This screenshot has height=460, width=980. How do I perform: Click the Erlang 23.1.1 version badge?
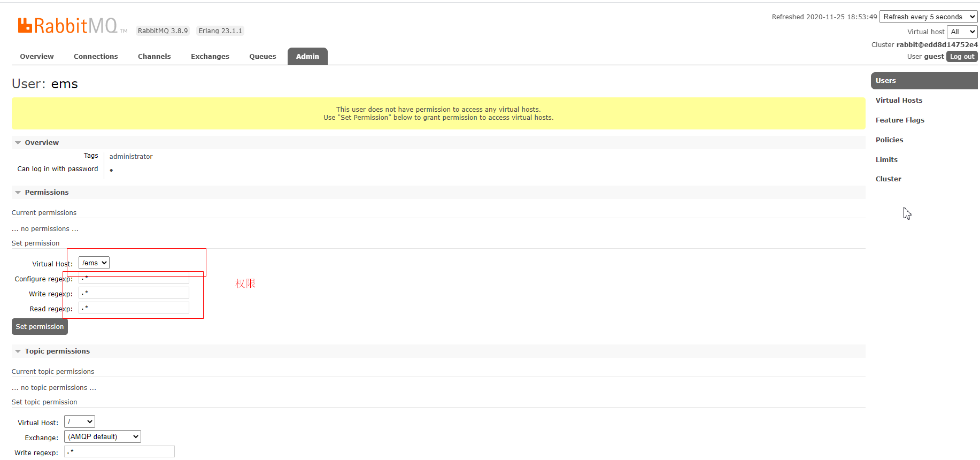click(x=220, y=31)
